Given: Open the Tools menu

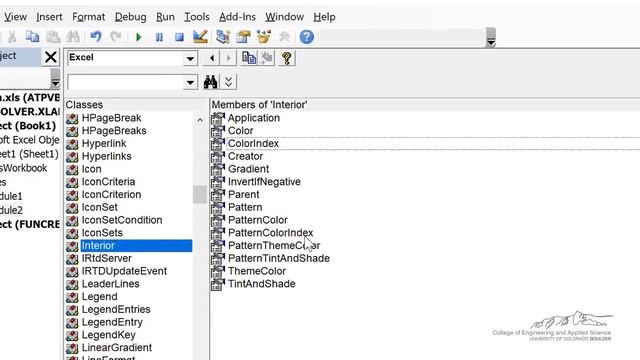Looking at the screenshot, I should [x=197, y=17].
